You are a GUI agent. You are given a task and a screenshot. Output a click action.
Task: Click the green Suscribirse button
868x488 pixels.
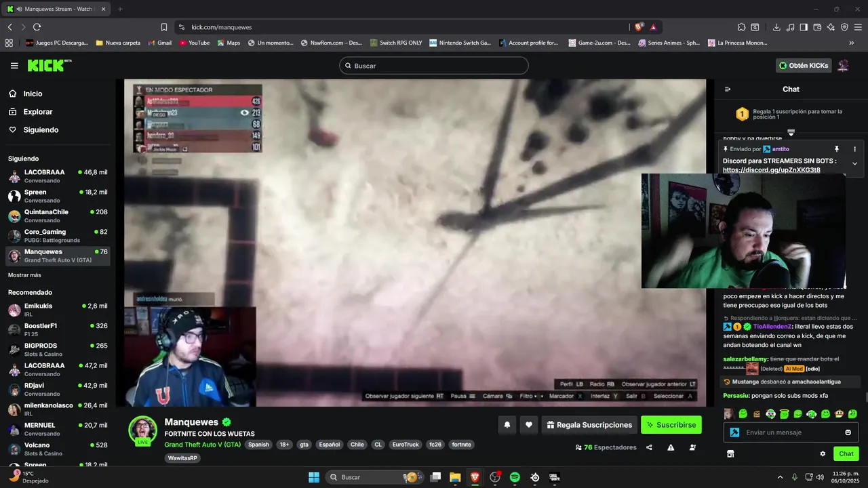[x=671, y=425]
